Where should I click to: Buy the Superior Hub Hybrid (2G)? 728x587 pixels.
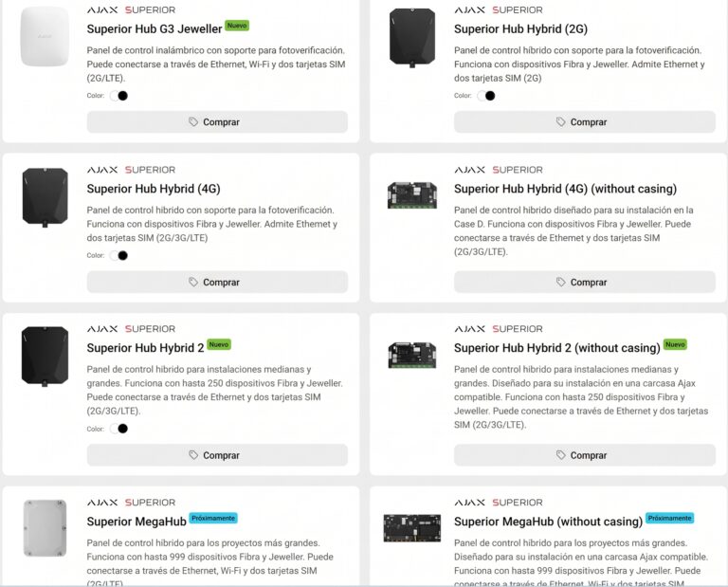[x=585, y=121]
